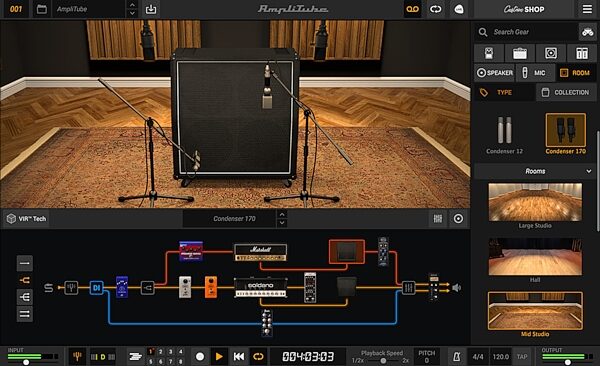Show rack effects gear category
The width and height of the screenshot is (600, 366).
click(x=582, y=53)
